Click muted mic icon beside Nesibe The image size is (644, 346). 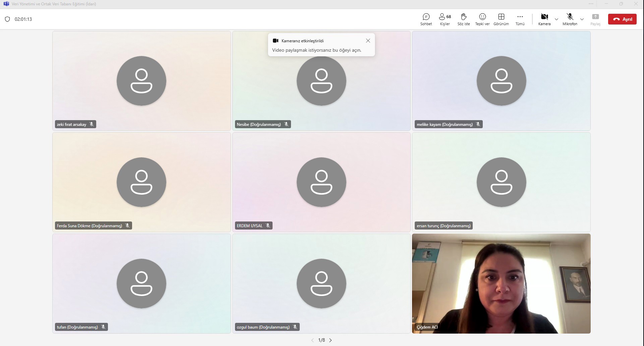click(286, 124)
